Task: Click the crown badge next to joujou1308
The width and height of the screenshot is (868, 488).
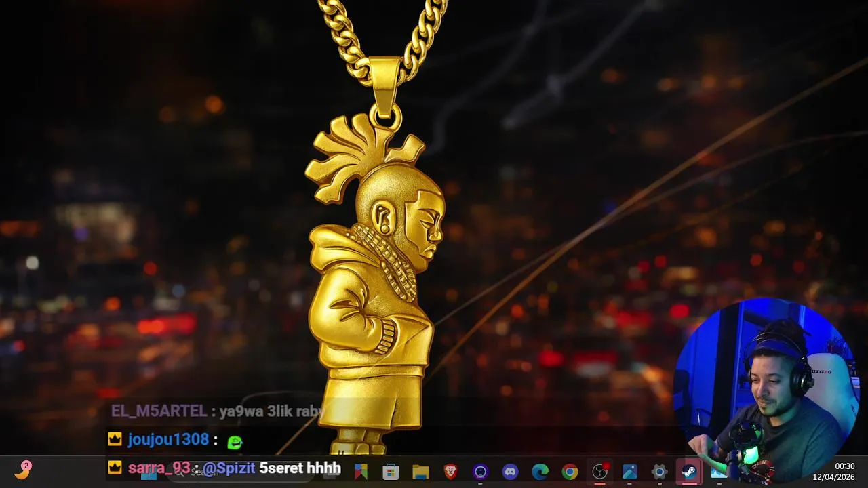Action: tap(115, 439)
